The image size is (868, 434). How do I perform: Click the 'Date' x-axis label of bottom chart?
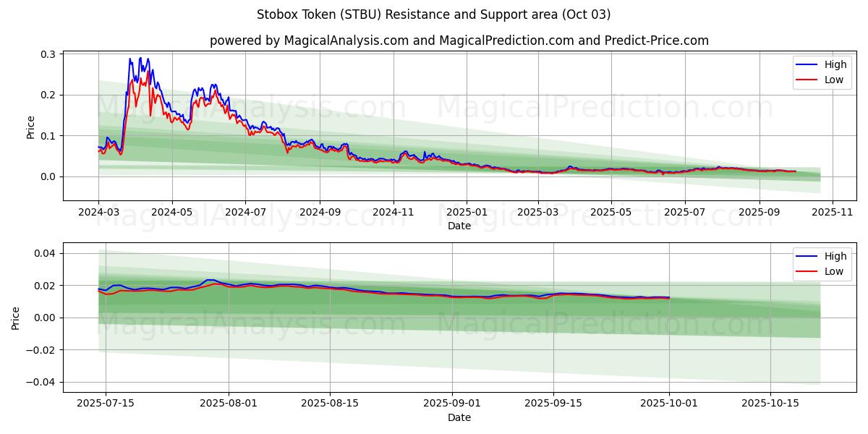[x=459, y=417]
